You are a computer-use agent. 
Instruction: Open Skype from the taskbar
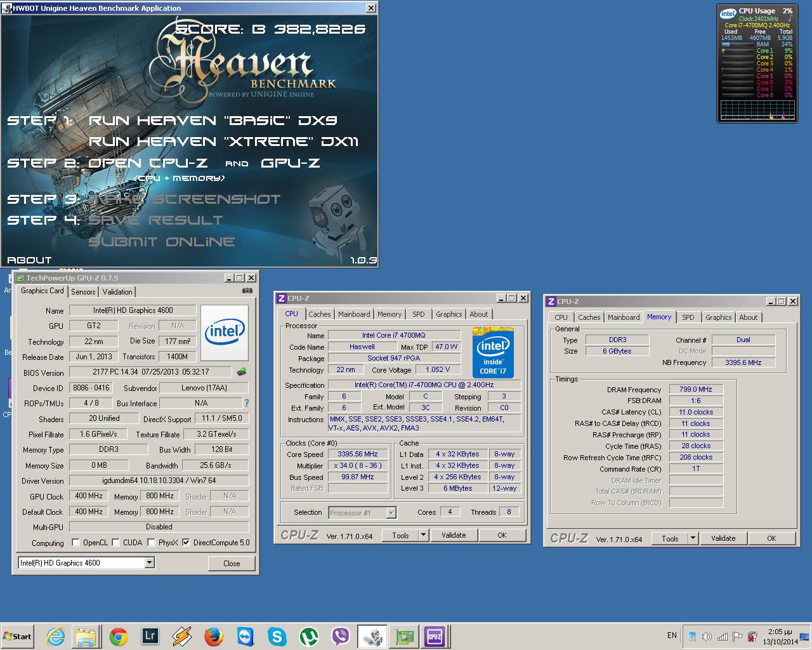tap(277, 636)
